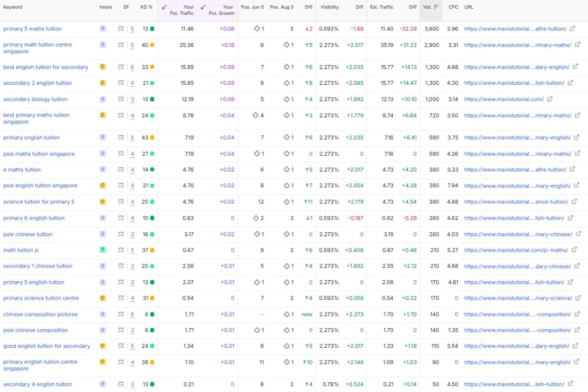Click the SF count for best english tuition for secondary
This screenshot has height=392, width=588.
click(132, 67)
